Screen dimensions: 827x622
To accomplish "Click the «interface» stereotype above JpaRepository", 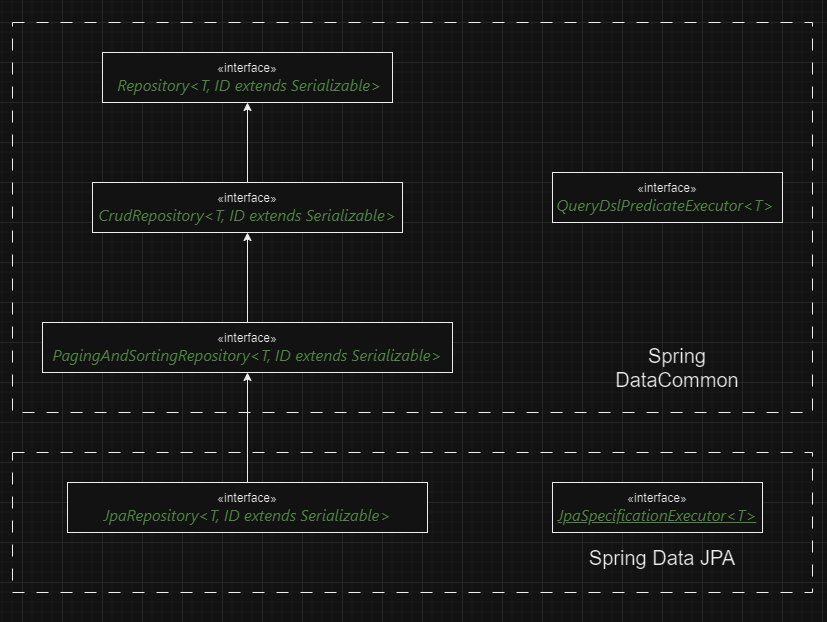I will pyautogui.click(x=247, y=498).
